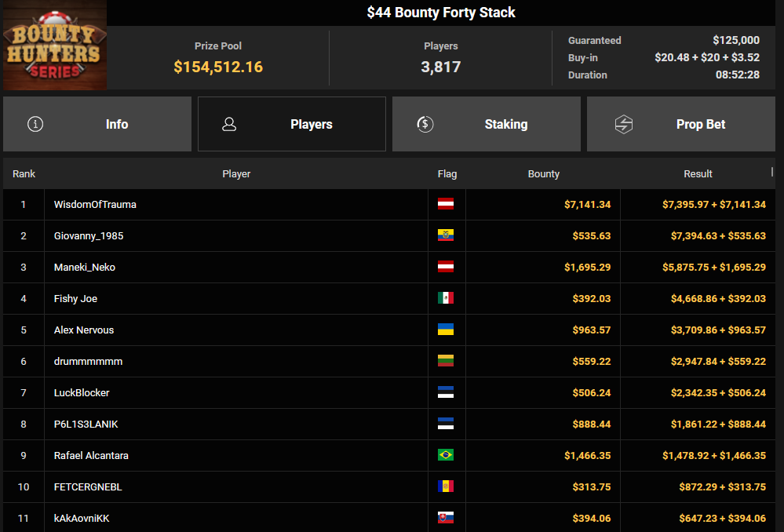Select the drummmmmm player row
Screen dimensions: 784x532
coord(389,361)
